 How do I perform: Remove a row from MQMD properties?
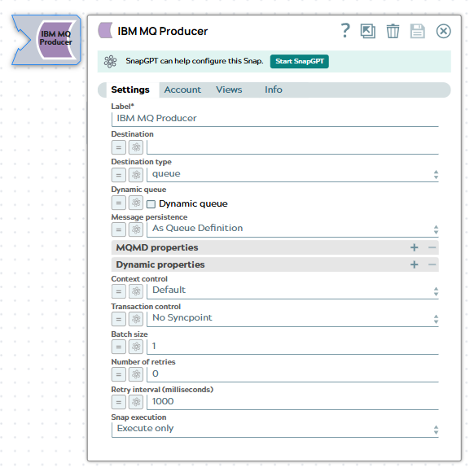tap(432, 247)
